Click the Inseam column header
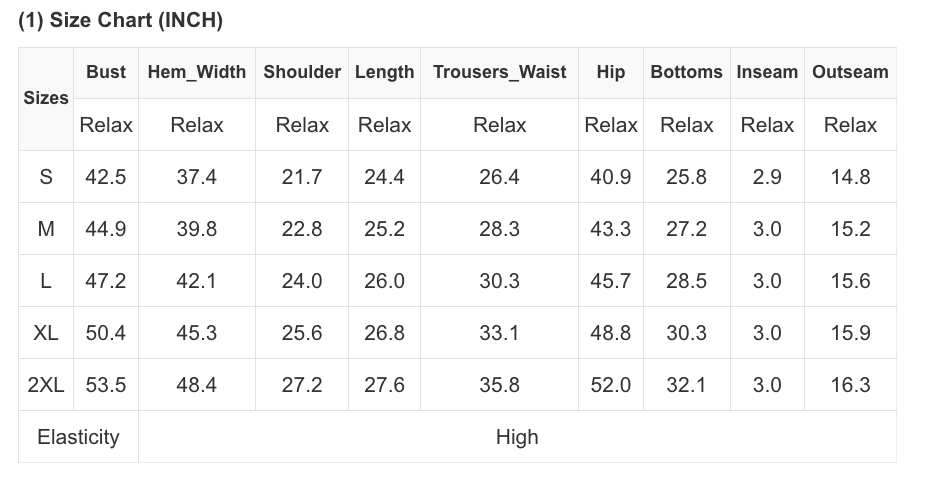 (767, 72)
